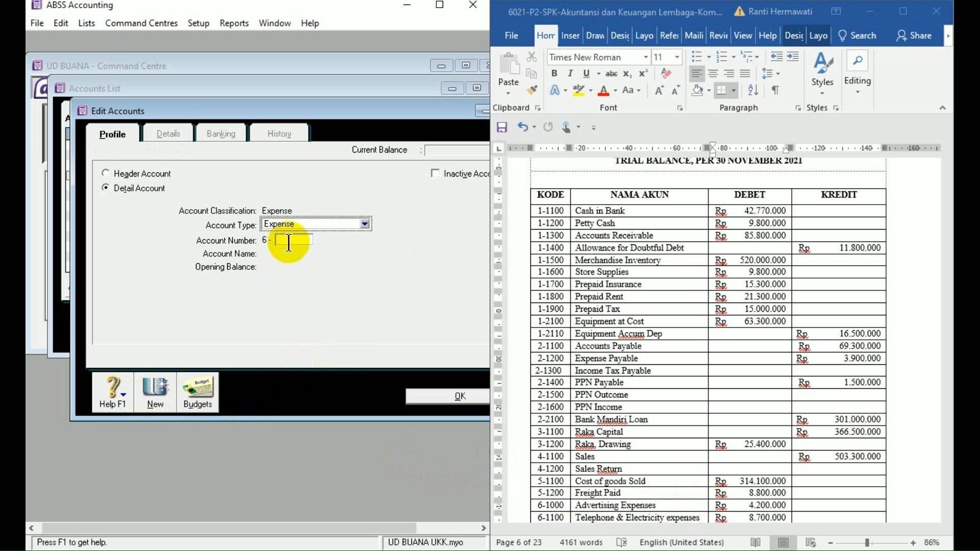The width and height of the screenshot is (980, 551).
Task: Click the red font color swatch
Action: (x=604, y=91)
